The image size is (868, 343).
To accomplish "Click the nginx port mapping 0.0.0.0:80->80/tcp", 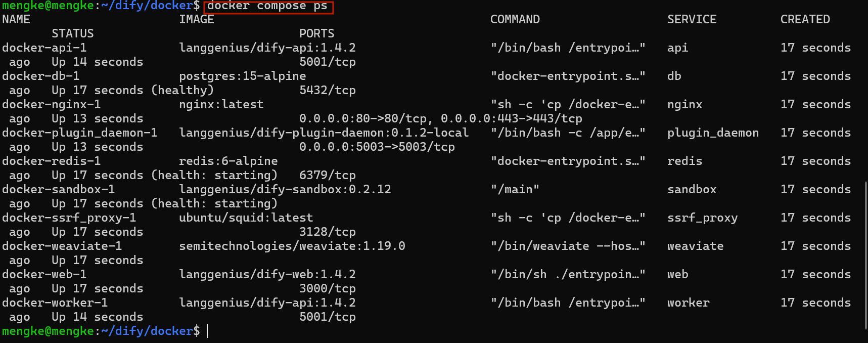I will click(x=363, y=118).
